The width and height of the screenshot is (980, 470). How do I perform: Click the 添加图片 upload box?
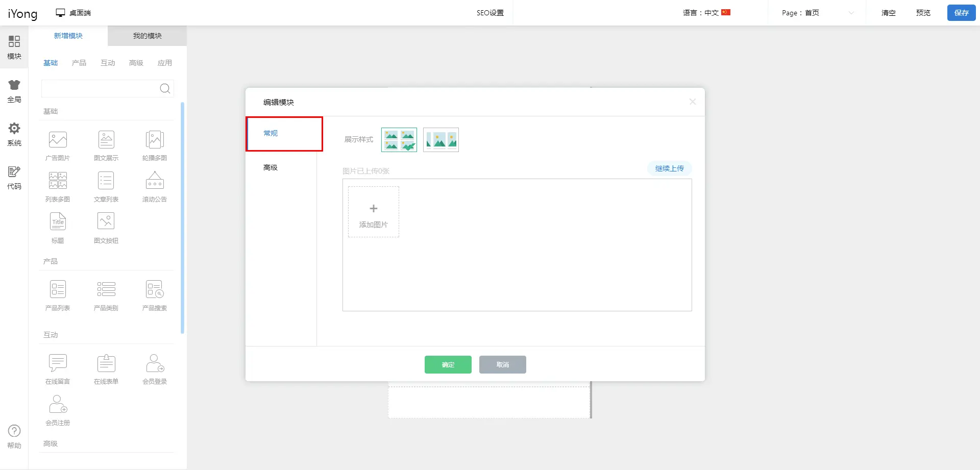[x=374, y=212]
